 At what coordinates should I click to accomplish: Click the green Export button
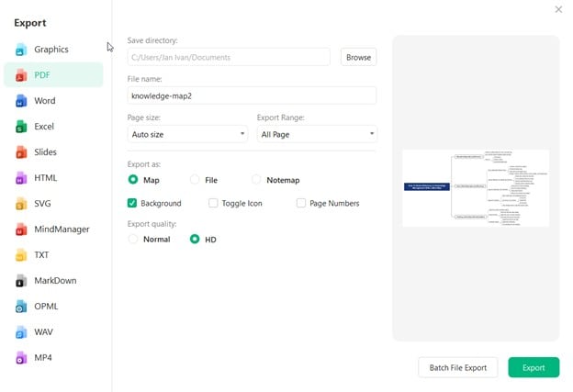pos(534,367)
